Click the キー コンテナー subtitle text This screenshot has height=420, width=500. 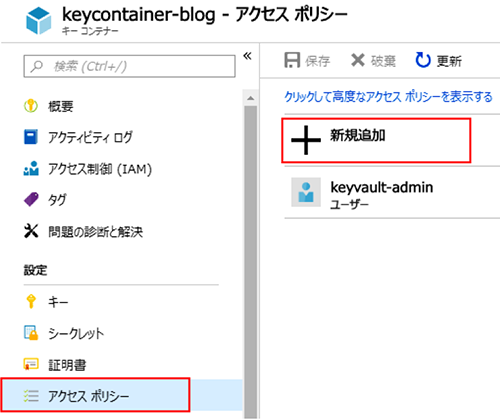click(90, 31)
